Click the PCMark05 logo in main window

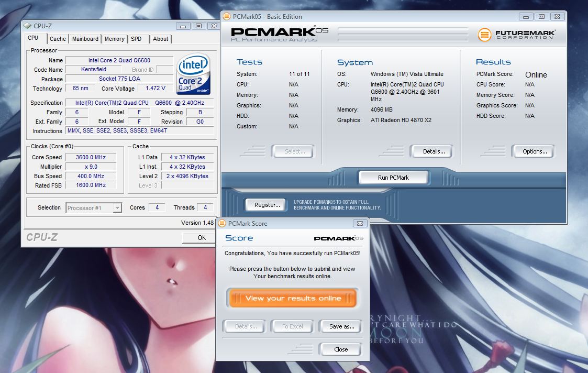[280, 34]
